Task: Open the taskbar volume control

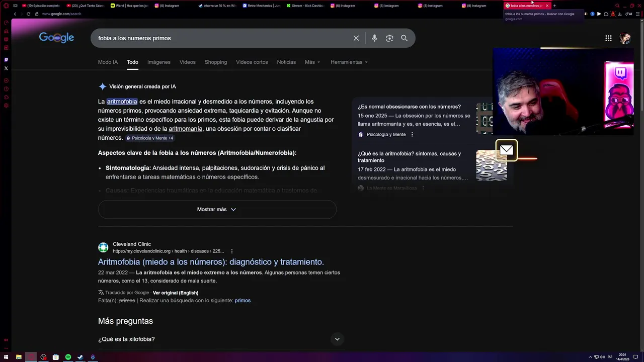Action: point(602,357)
